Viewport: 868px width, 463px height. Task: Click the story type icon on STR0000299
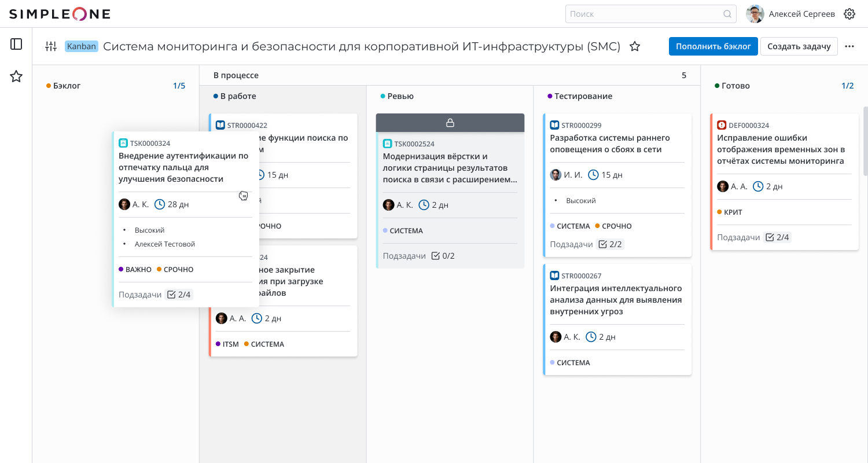[554, 125]
